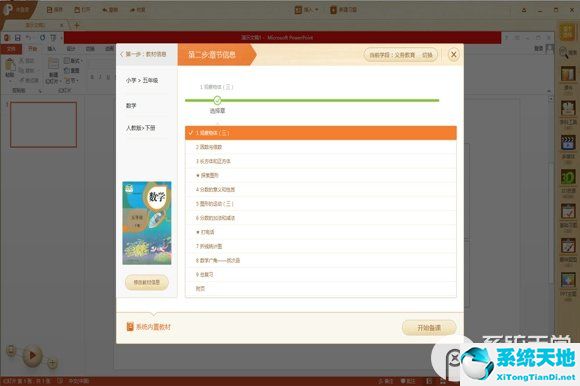This screenshot has width=580, height=386.
Task: Click the search magnifier in right sidebar
Action: (564, 53)
